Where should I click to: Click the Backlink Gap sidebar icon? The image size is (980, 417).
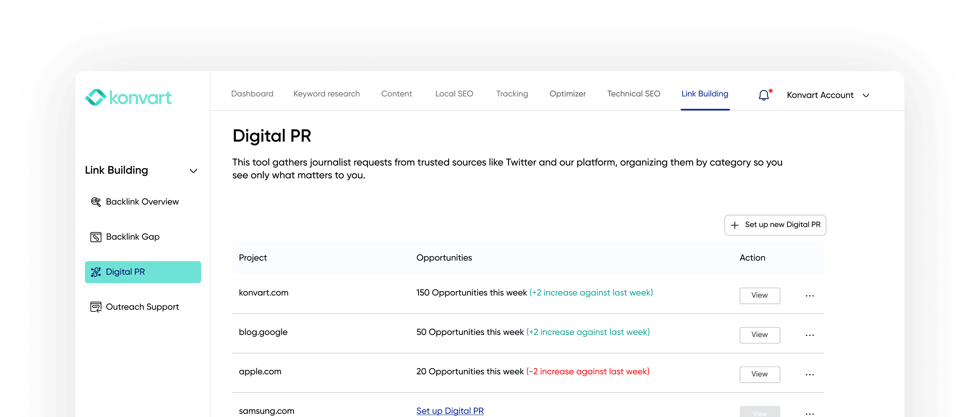95,236
